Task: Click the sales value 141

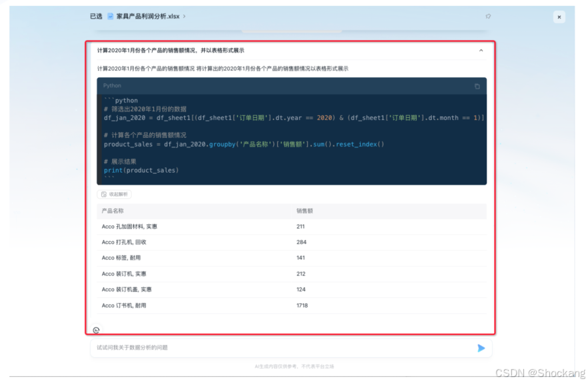Action: coord(301,258)
